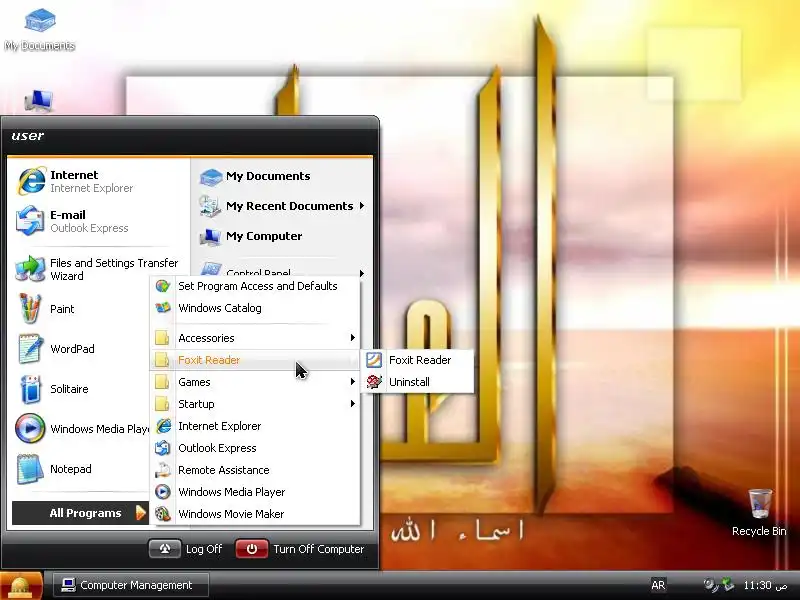Select Startup menu entry
800x600 pixels.
(255, 404)
